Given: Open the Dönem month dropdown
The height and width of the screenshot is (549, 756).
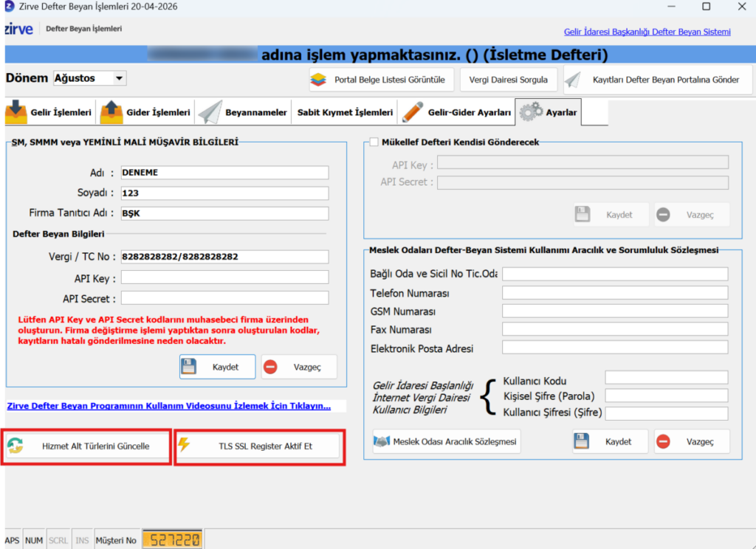Looking at the screenshot, I should 119,78.
